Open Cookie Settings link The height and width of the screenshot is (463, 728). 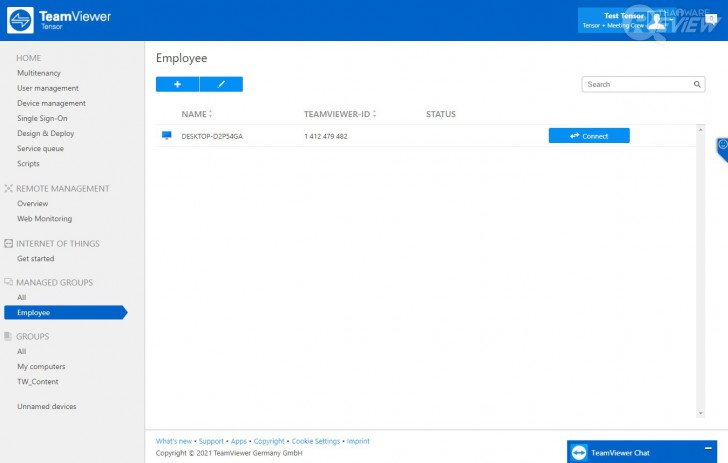316,441
